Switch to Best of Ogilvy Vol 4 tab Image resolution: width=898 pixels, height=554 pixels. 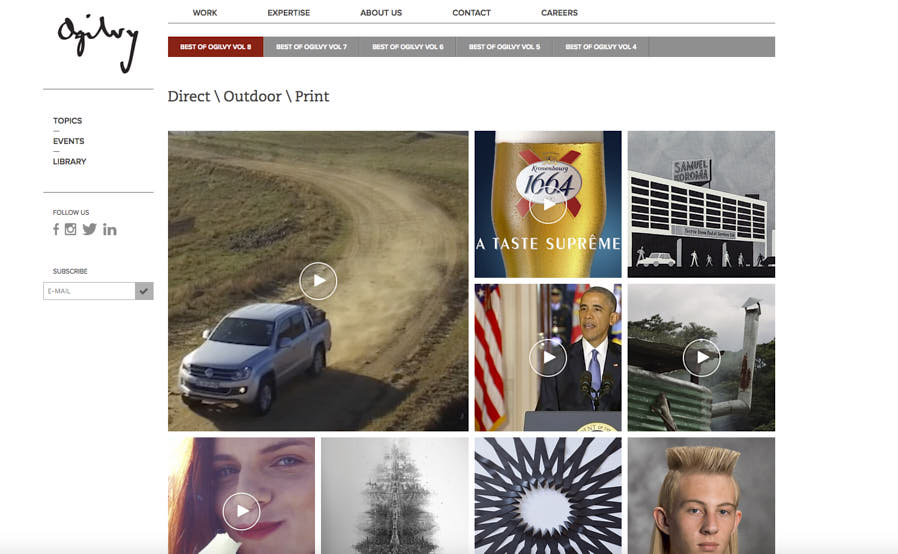pyautogui.click(x=601, y=47)
